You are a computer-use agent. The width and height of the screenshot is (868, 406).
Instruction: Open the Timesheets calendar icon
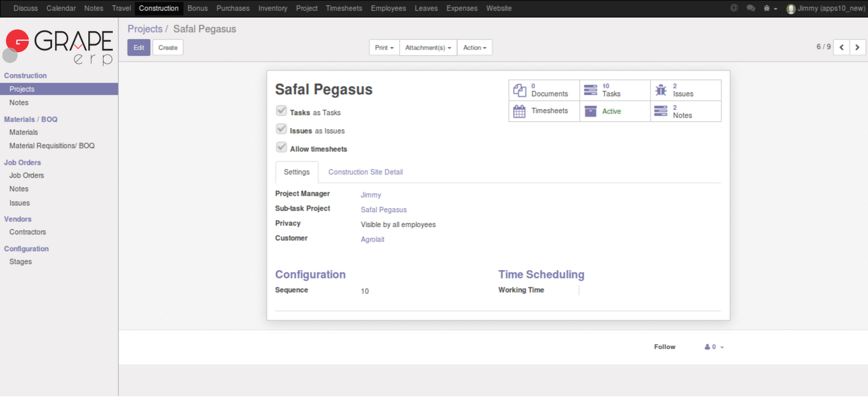coord(520,111)
